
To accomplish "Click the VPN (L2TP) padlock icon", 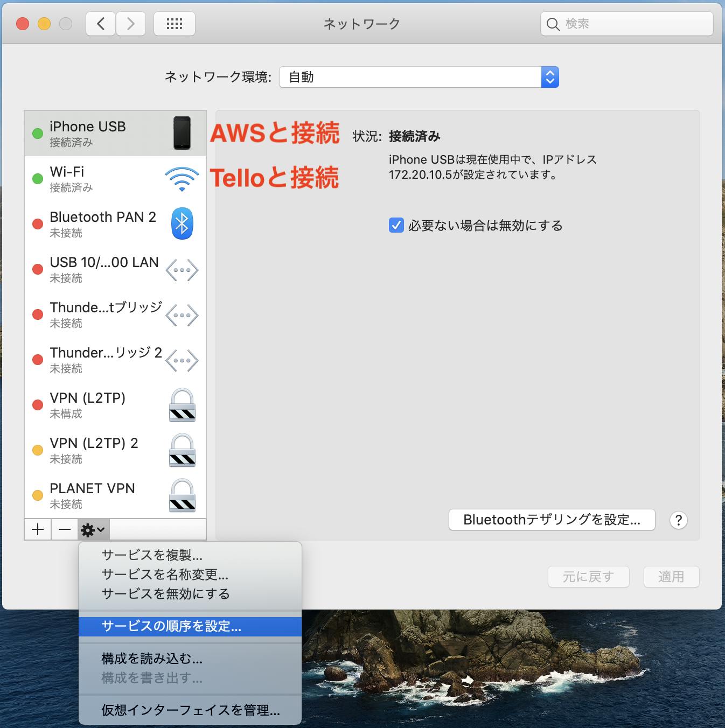I will [182, 405].
